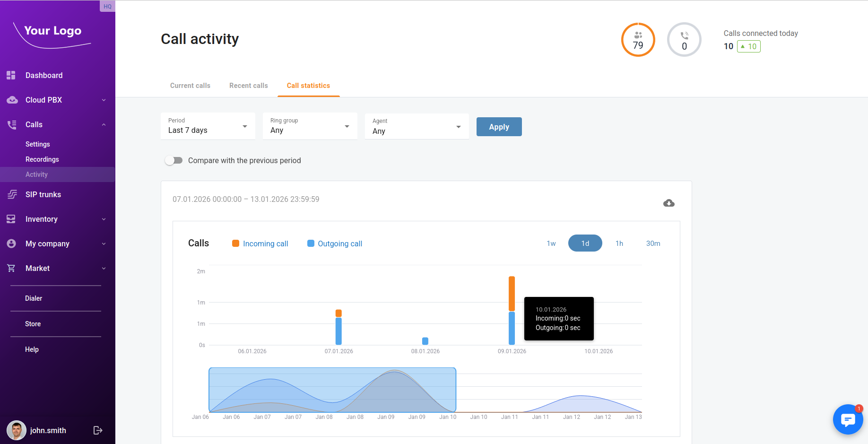Click the logout icon next to john.smith
The width and height of the screenshot is (868, 444).
click(x=98, y=430)
